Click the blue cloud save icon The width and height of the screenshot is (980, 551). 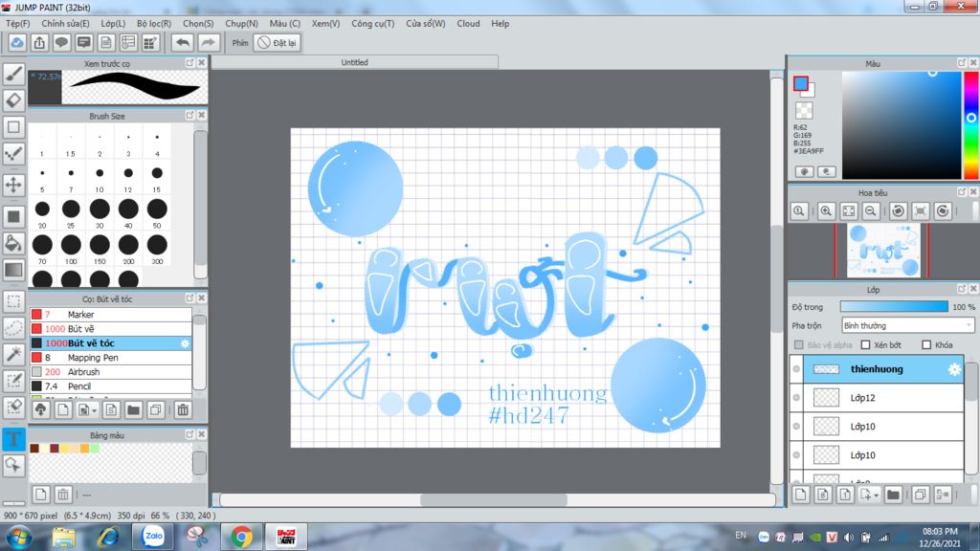[x=17, y=42]
